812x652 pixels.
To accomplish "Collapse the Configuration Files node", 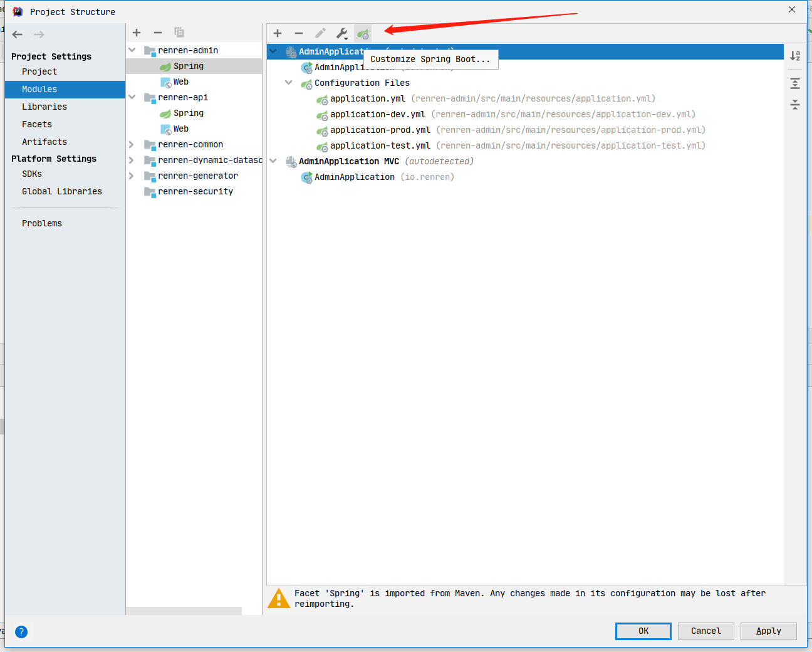I will pyautogui.click(x=288, y=83).
